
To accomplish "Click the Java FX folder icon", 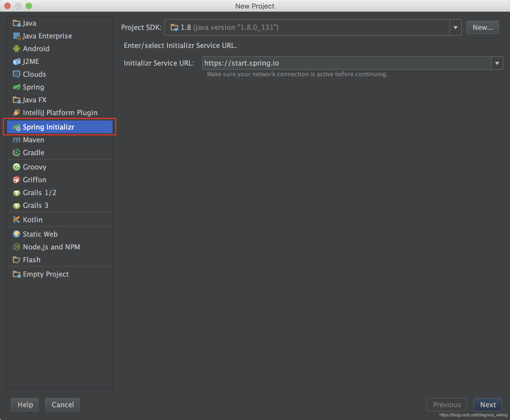I will (17, 100).
